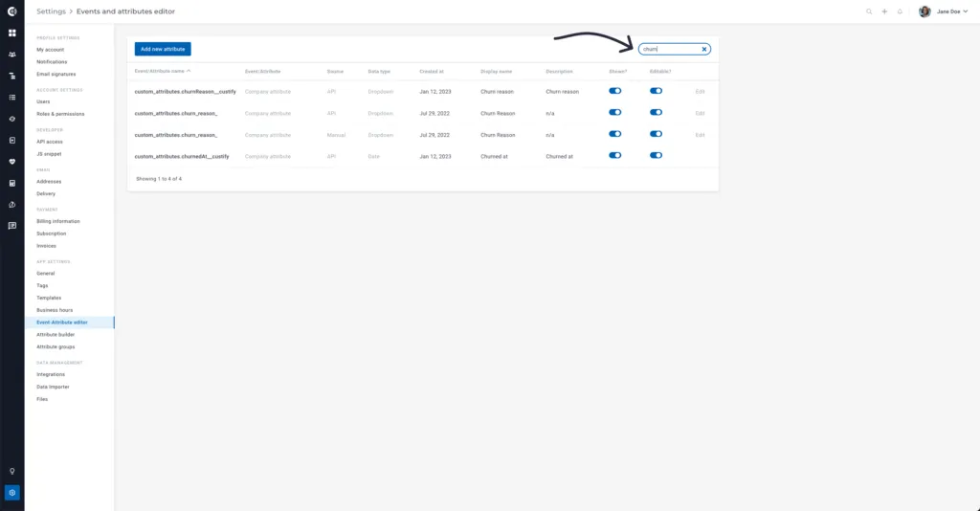Open Roles & permissions
The image size is (980, 511).
point(60,114)
